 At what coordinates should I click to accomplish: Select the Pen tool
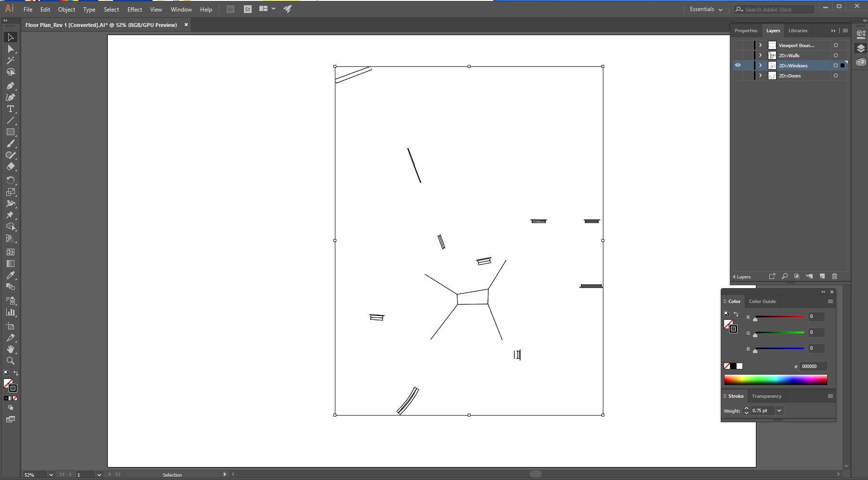[11, 86]
